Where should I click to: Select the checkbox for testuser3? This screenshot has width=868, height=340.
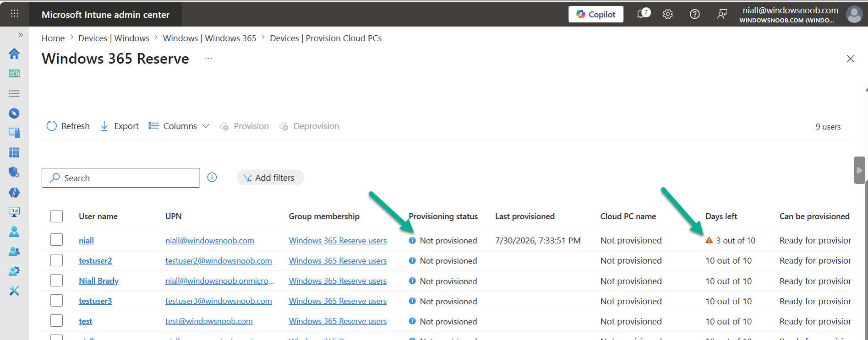(56, 300)
